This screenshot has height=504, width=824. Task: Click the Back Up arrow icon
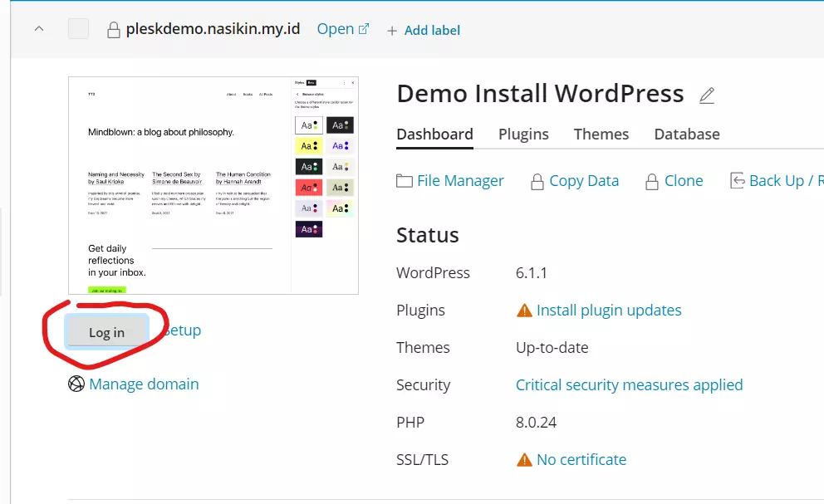738,181
